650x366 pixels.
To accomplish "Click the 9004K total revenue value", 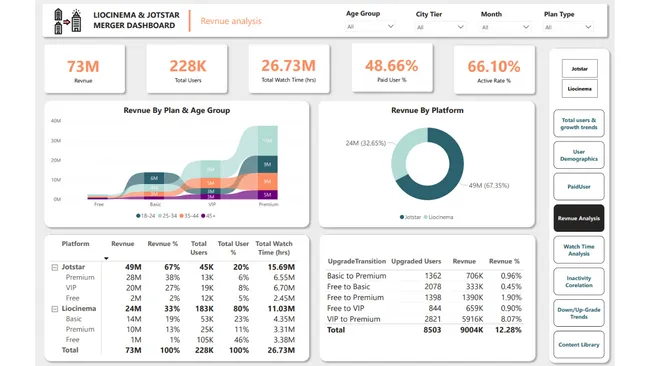I will pos(472,330).
